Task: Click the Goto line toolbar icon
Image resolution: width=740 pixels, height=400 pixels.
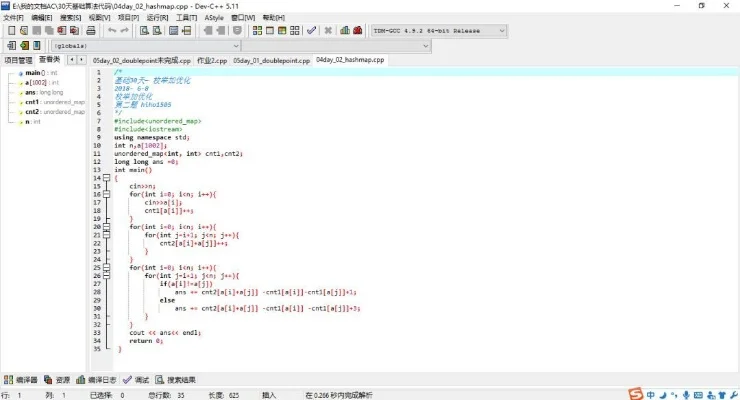Action: pyautogui.click(x=186, y=31)
